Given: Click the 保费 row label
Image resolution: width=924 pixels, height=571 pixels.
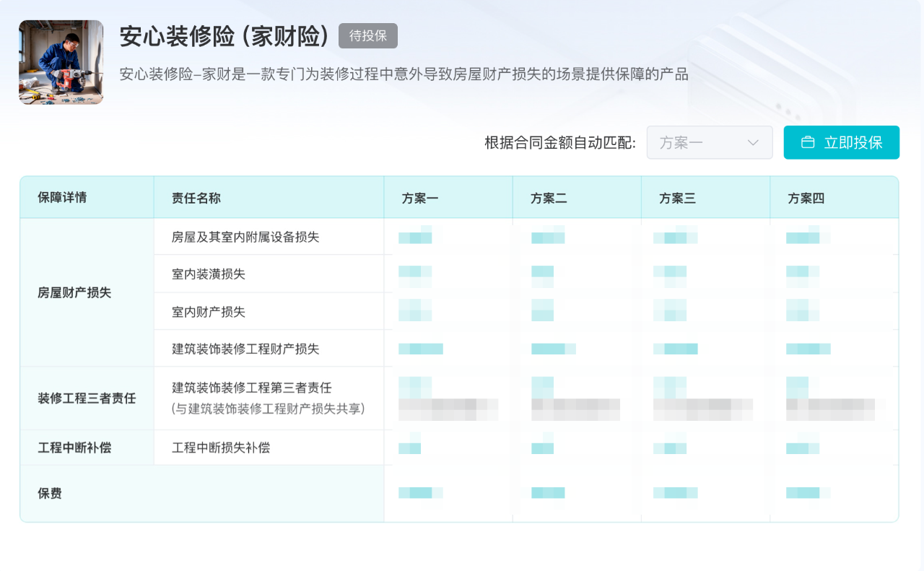Looking at the screenshot, I should (x=50, y=494).
